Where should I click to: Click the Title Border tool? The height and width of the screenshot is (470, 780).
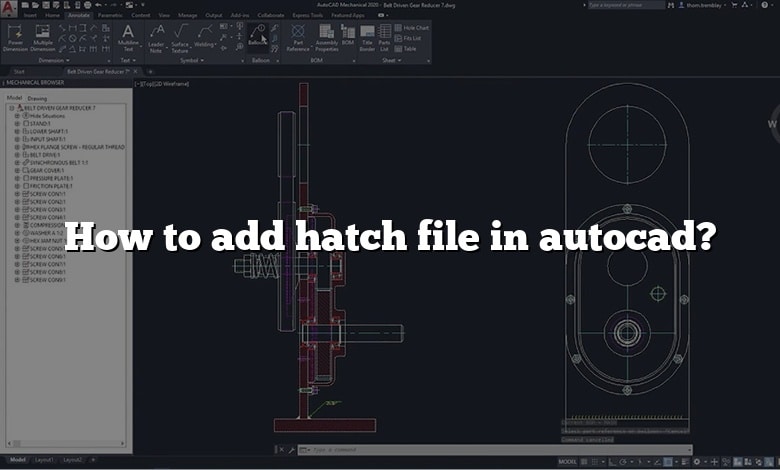click(366, 38)
